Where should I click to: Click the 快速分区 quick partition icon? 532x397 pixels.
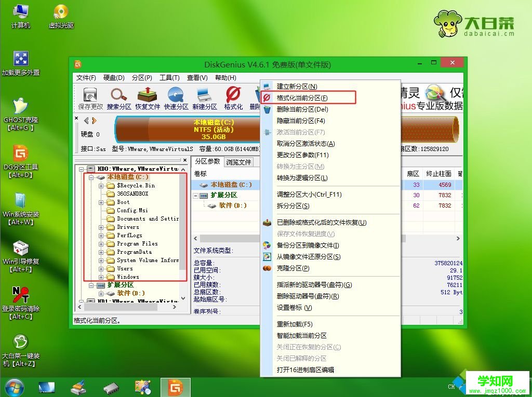tap(175, 97)
